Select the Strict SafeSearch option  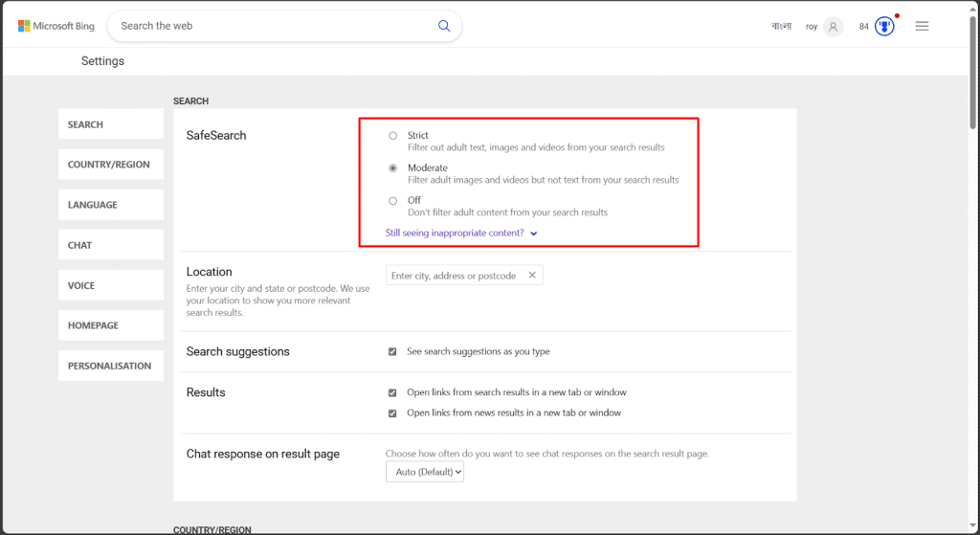tap(392, 136)
